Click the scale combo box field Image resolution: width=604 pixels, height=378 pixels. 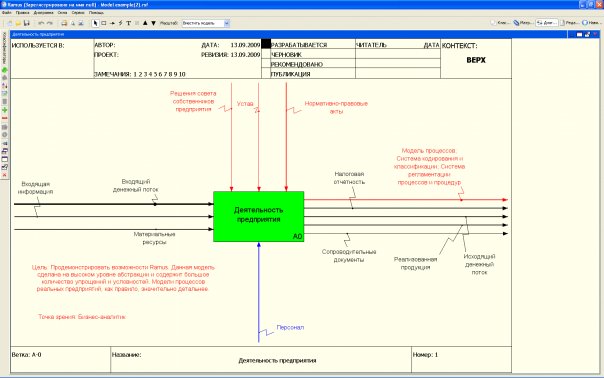[x=205, y=23]
